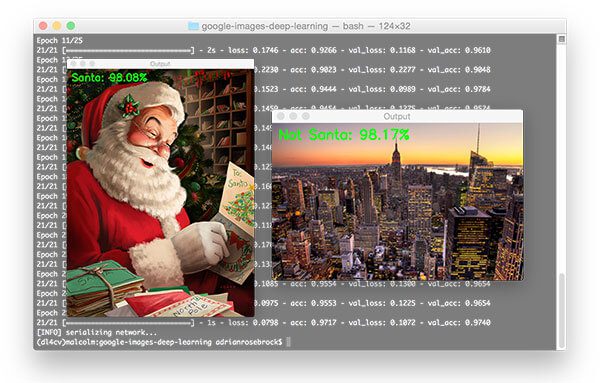Screen dimensions: 600x383
Task: Zoom the terminal with the green button
Action: (x=70, y=26)
